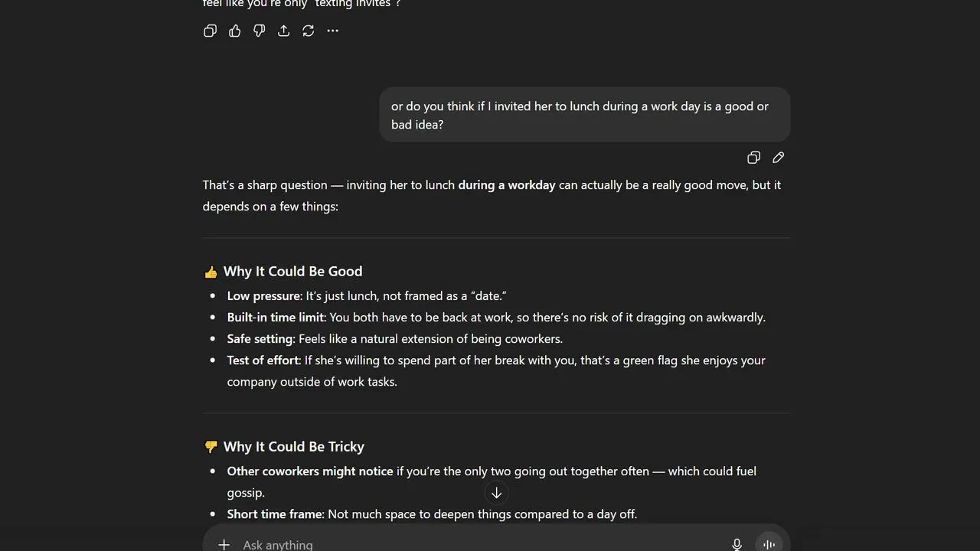Share the response with upload icon

pyautogui.click(x=284, y=31)
